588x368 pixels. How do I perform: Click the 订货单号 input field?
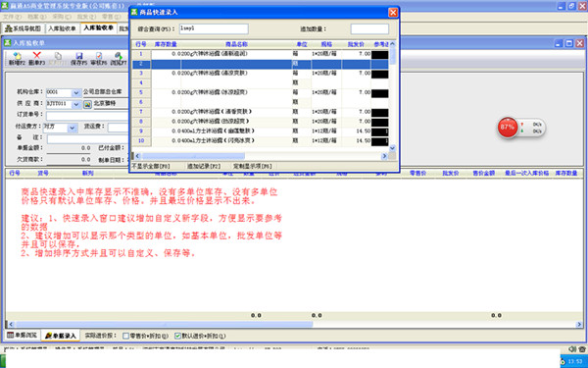(x=87, y=115)
